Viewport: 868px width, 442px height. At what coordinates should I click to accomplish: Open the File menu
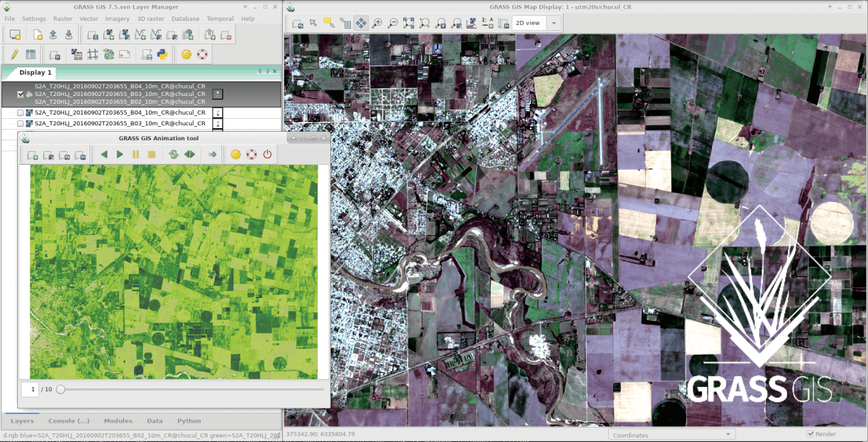(x=9, y=19)
